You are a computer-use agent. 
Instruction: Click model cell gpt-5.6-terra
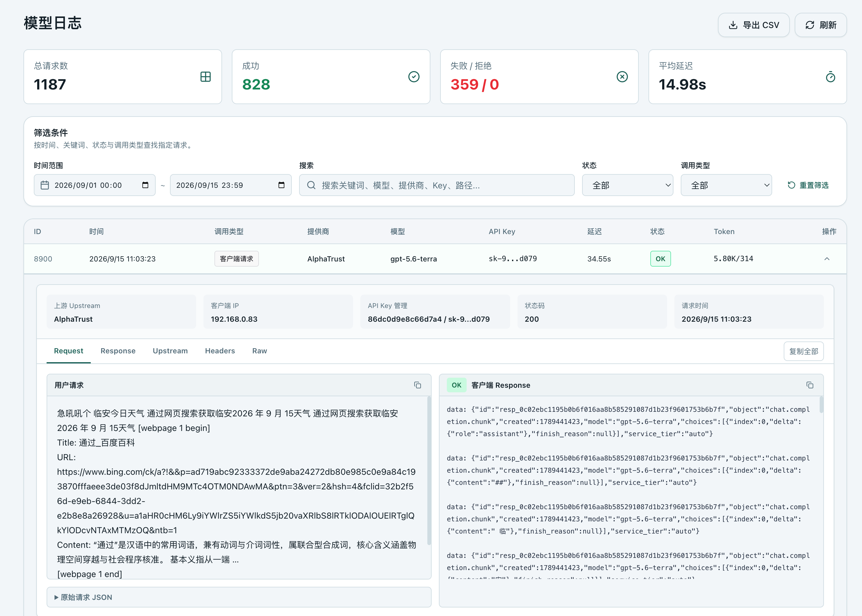(414, 259)
